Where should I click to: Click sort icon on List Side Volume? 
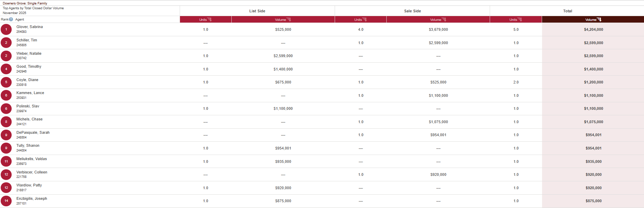[289, 19]
